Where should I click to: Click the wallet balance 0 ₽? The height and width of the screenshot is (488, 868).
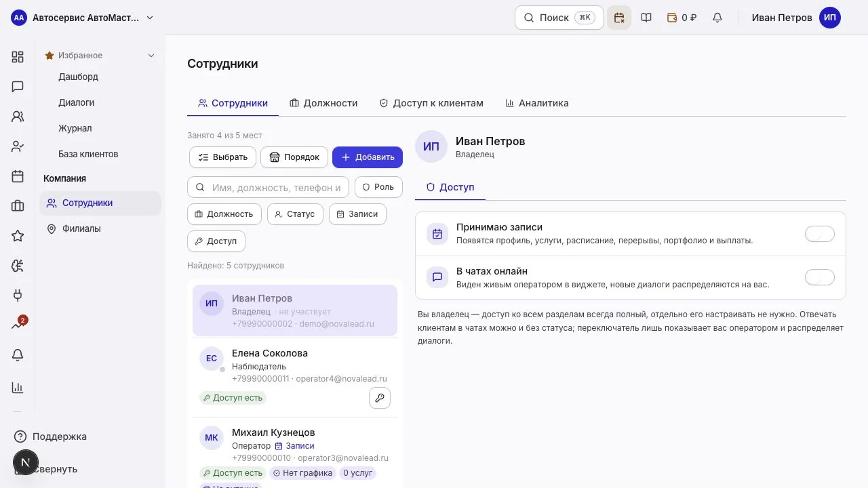(x=682, y=18)
